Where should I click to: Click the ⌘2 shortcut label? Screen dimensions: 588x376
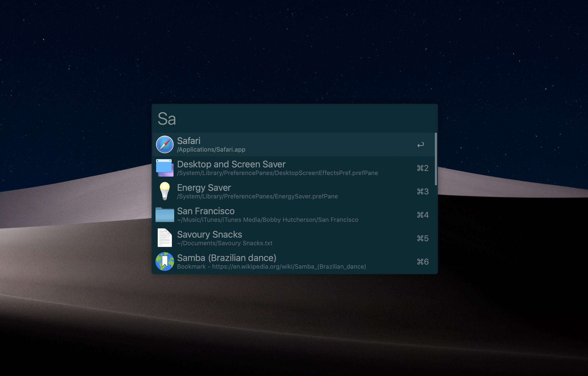click(422, 168)
